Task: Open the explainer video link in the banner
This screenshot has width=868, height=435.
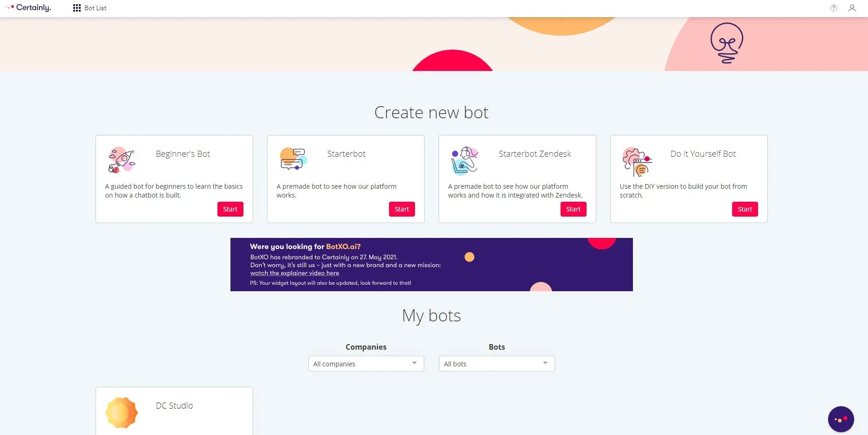Action: pyautogui.click(x=294, y=273)
